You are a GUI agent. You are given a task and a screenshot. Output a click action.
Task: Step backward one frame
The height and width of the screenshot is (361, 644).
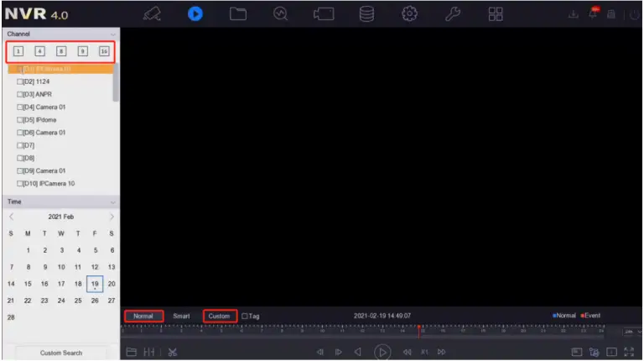pos(320,352)
